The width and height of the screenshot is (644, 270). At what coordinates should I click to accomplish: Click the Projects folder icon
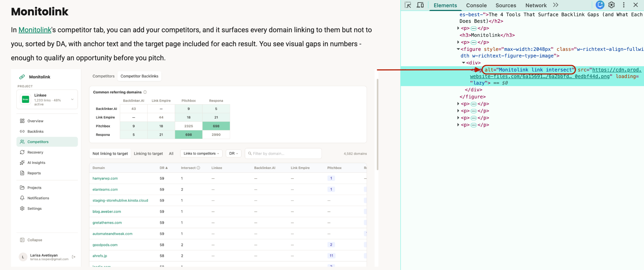[22, 187]
